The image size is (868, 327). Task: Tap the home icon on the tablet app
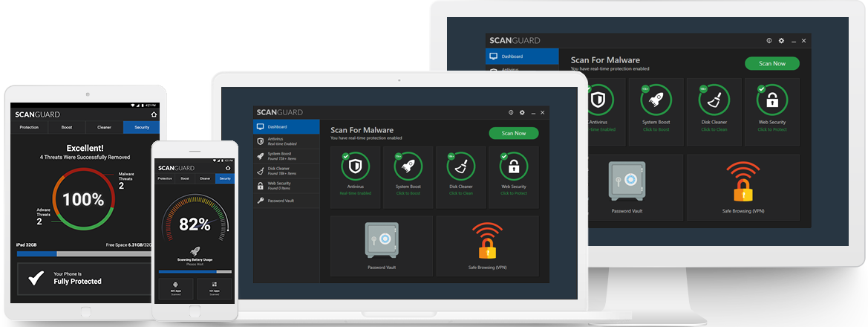[x=154, y=114]
